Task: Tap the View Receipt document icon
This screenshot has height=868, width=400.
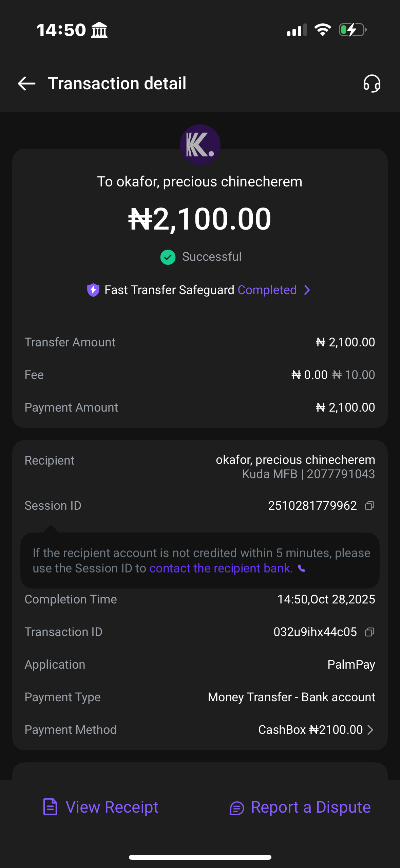Action: click(x=50, y=807)
